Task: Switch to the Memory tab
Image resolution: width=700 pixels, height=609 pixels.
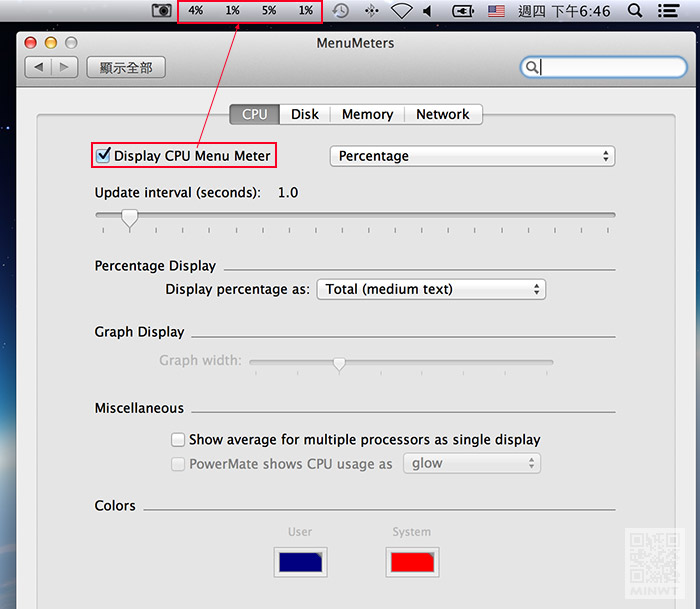Action: (367, 114)
